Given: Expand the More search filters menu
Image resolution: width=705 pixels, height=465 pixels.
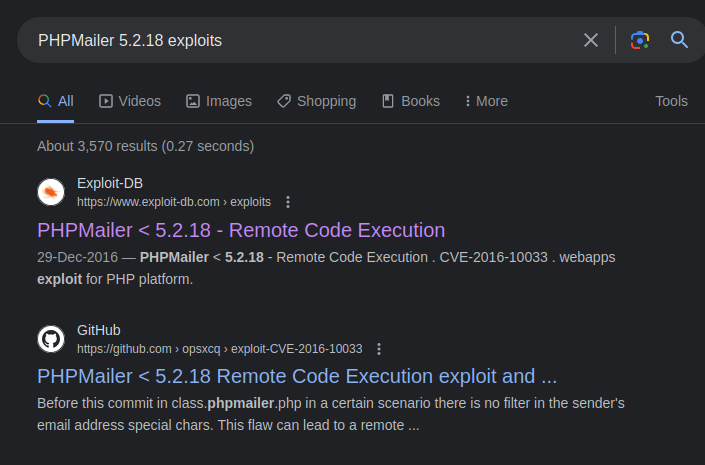Looking at the screenshot, I should tap(486, 101).
